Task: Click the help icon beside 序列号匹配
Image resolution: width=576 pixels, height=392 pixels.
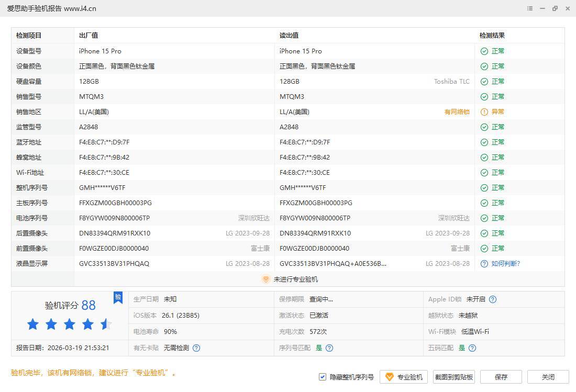Action: (329, 348)
